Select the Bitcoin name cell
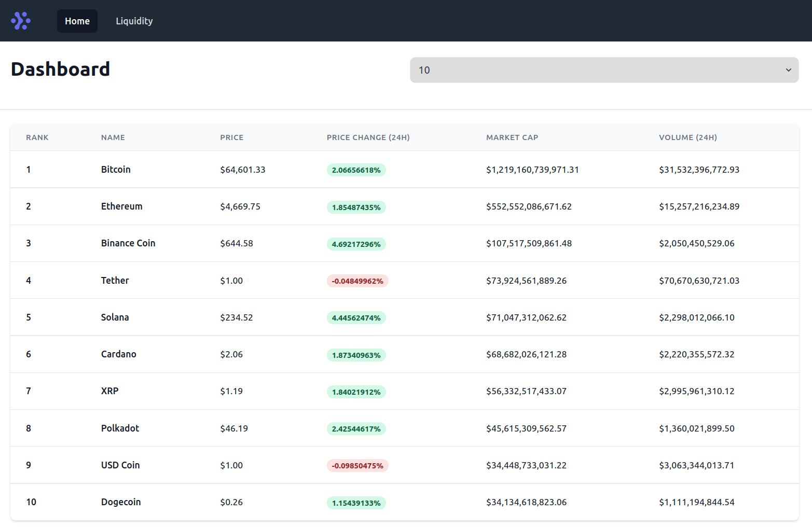 point(116,170)
